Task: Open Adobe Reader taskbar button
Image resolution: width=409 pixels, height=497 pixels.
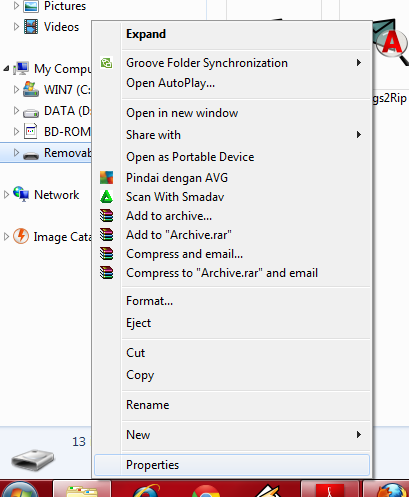Action: click(330, 489)
